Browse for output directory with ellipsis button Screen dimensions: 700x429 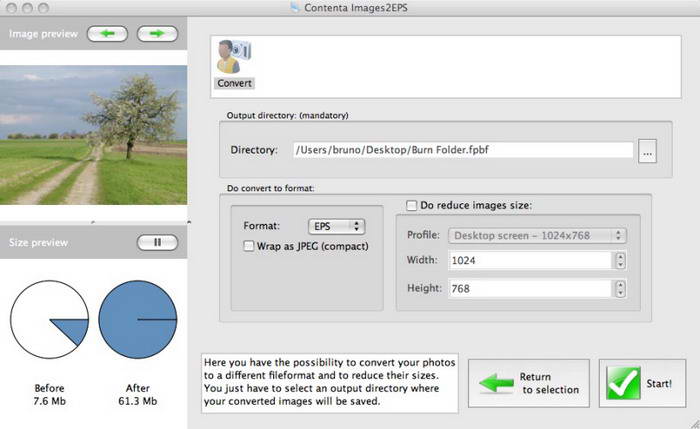point(648,151)
